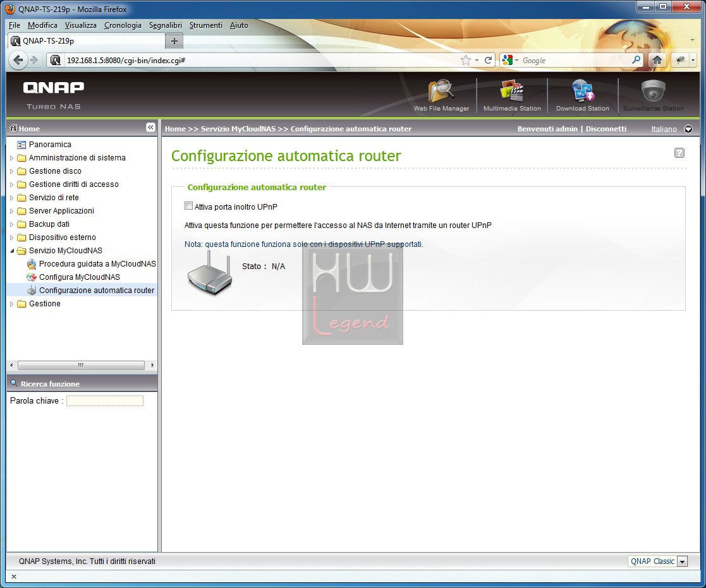
Task: Open the File menu
Action: (x=15, y=25)
